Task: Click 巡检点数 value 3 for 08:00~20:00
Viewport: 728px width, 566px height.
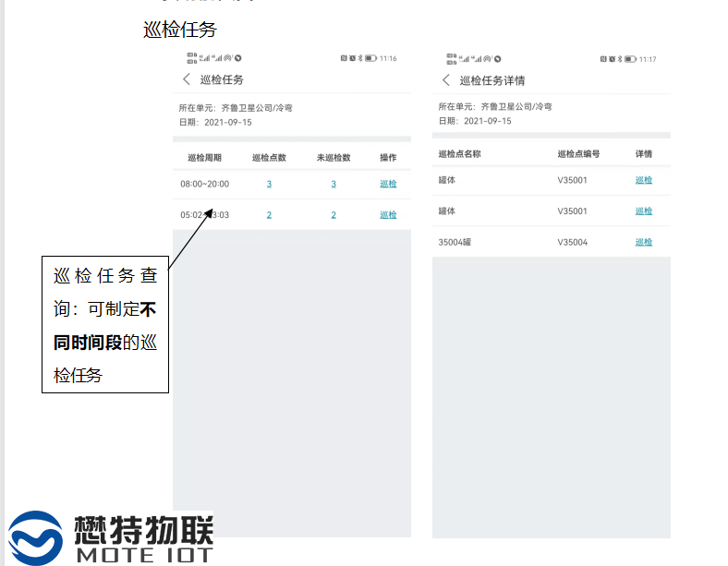Action: 269,184
